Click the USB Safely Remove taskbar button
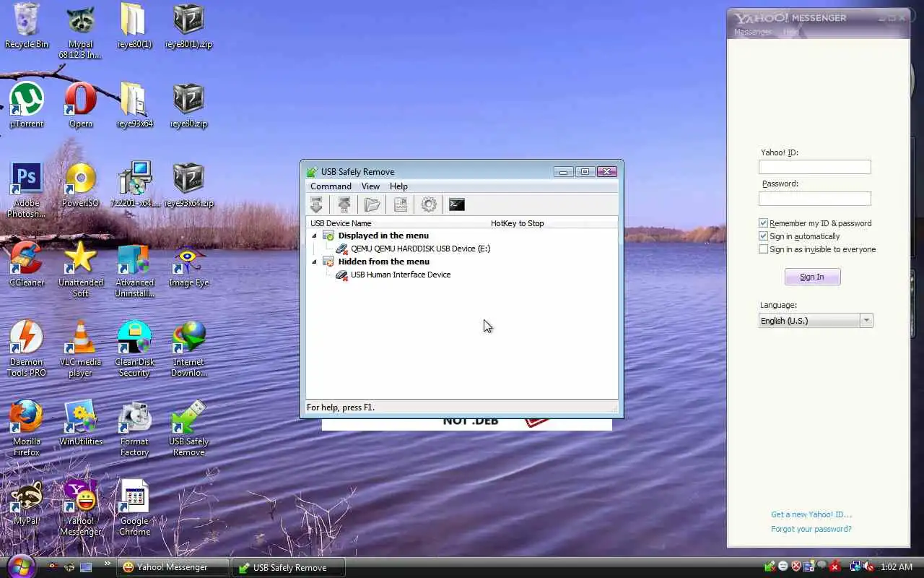Viewport: 924px width, 578px height. [x=289, y=567]
